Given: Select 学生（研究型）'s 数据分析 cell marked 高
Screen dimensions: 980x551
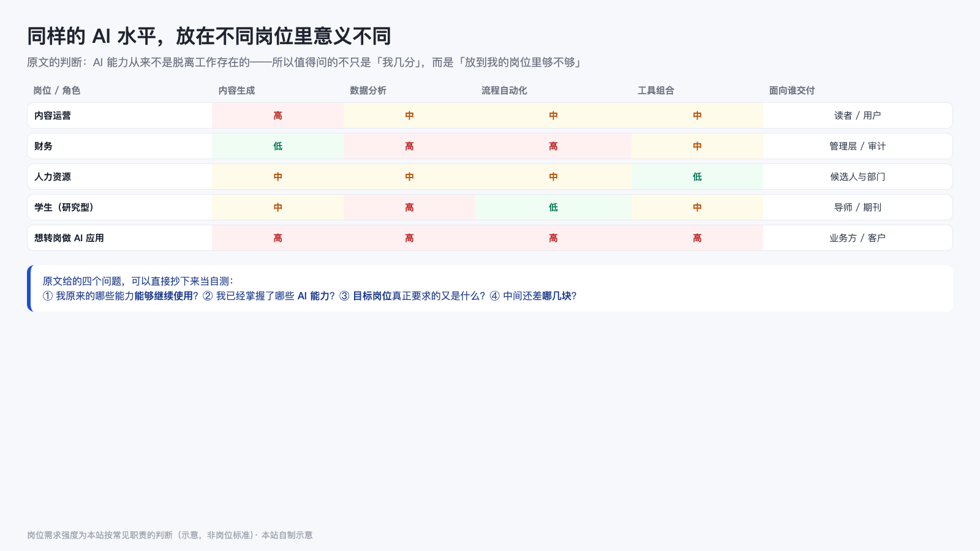Looking at the screenshot, I should click(410, 208).
